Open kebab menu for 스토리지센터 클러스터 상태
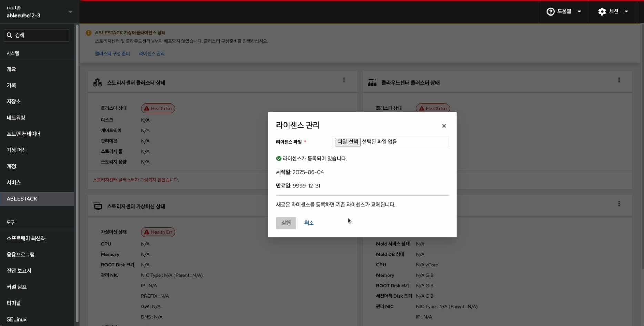 [x=344, y=80]
